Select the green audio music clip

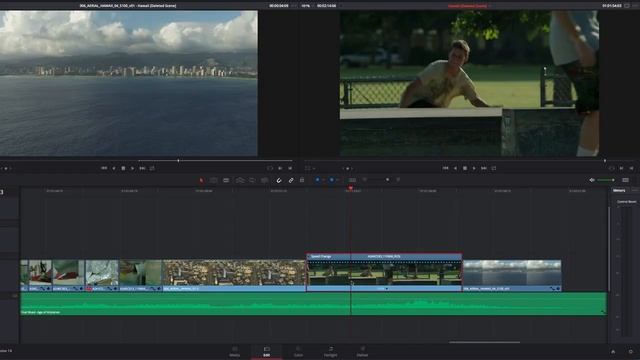(313, 304)
